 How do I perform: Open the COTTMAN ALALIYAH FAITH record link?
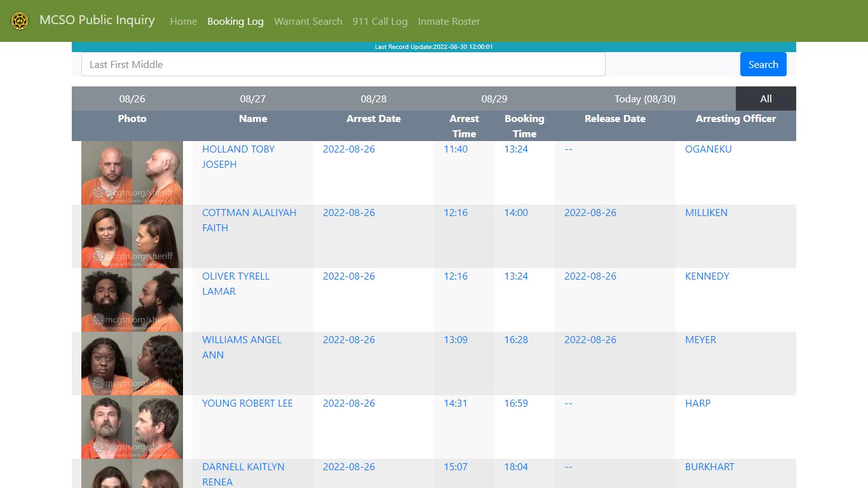point(249,220)
